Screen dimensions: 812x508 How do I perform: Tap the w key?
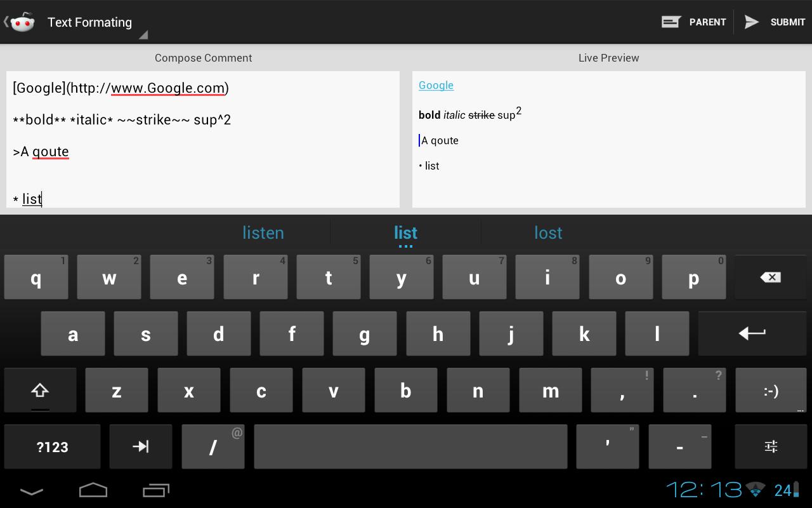click(109, 277)
